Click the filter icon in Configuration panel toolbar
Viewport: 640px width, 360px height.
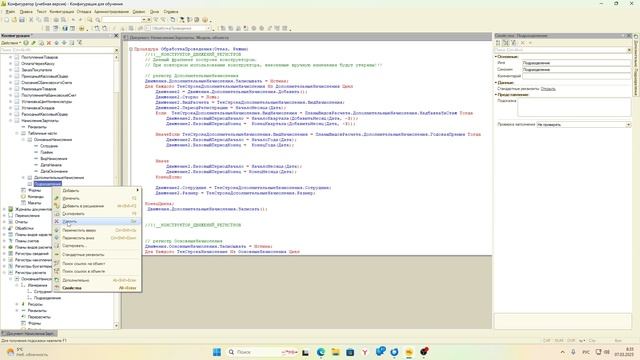pos(80,42)
